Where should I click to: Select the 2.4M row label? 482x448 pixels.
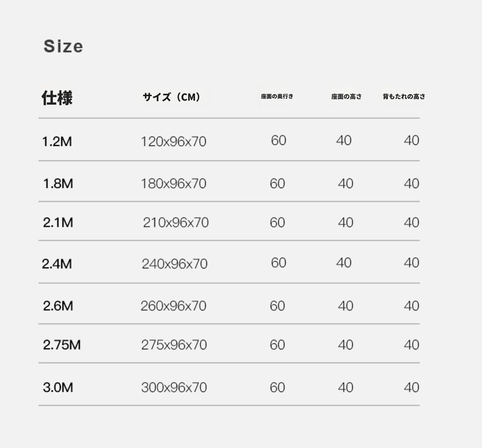(57, 264)
